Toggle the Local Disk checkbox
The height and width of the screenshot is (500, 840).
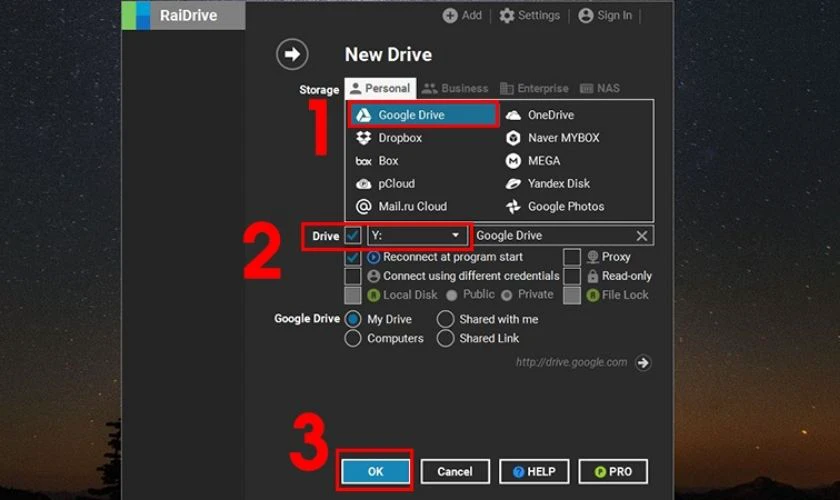click(352, 295)
